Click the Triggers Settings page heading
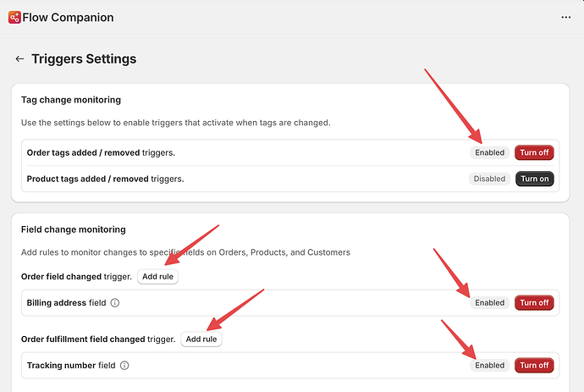Image resolution: width=584 pixels, height=392 pixels. click(x=84, y=59)
